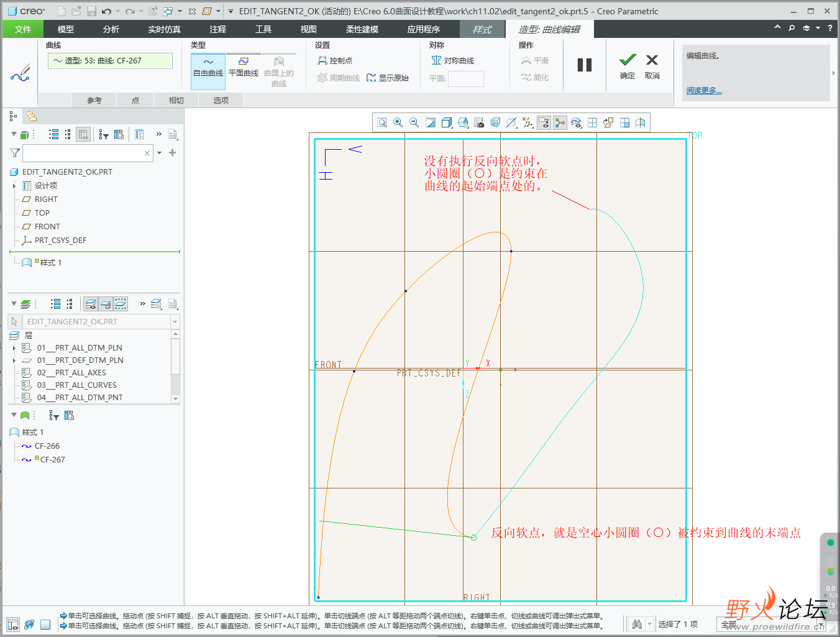The height and width of the screenshot is (637, 840).
Task: Open the 阅读更多 help link
Action: (704, 91)
